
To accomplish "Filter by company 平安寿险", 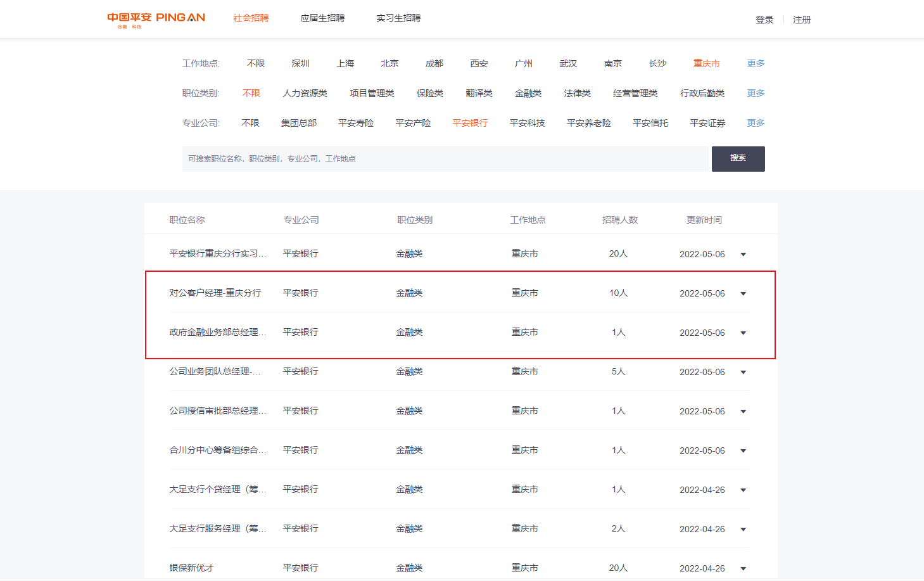I will point(356,123).
